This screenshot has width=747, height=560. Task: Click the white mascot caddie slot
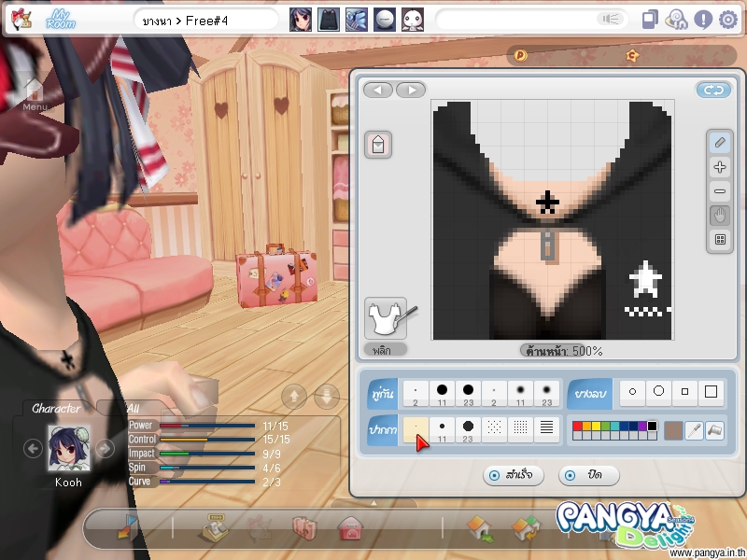(x=413, y=20)
